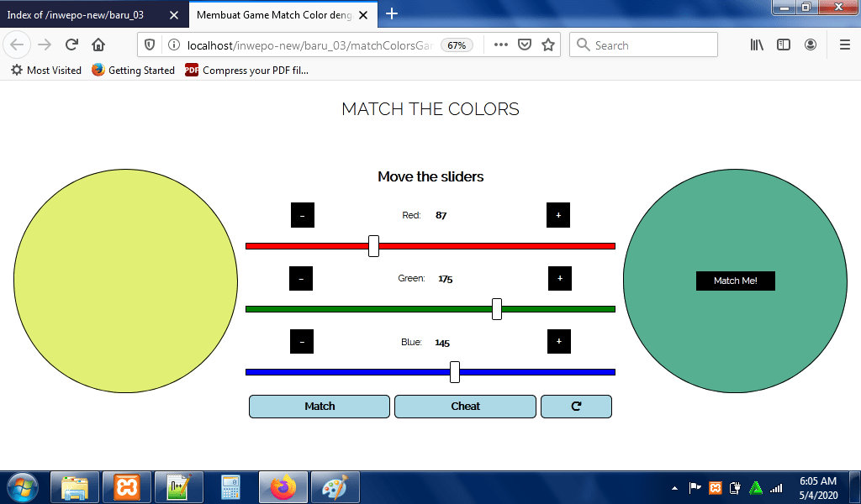Screen dimensions: 861x504
Task: Increase the Red value with its plus button
Action: 558,215
